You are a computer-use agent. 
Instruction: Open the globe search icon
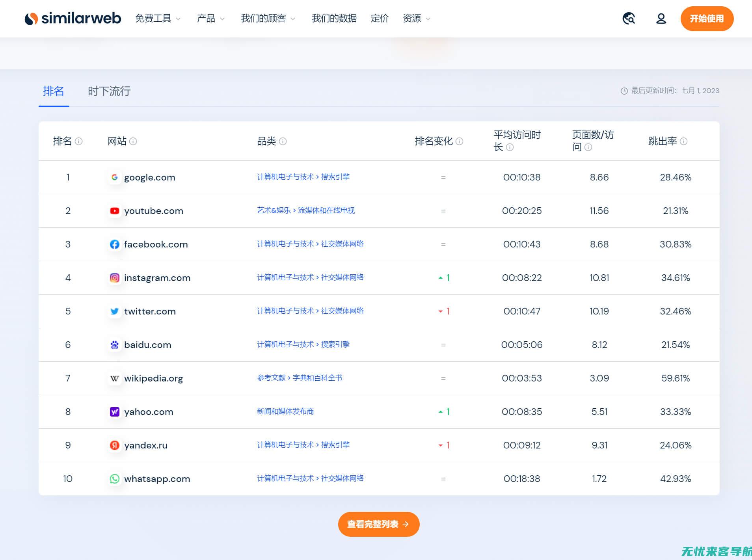click(629, 19)
